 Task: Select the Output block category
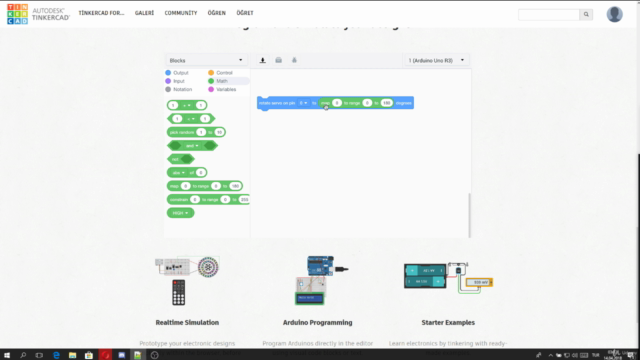(x=177, y=73)
